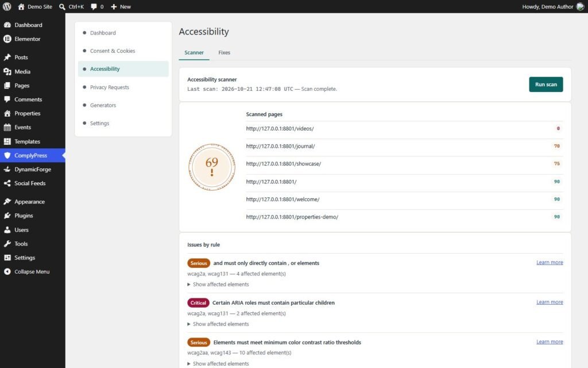Click Howdy, Demo Author text
Screen dimensions: 588x368
(x=547, y=6)
